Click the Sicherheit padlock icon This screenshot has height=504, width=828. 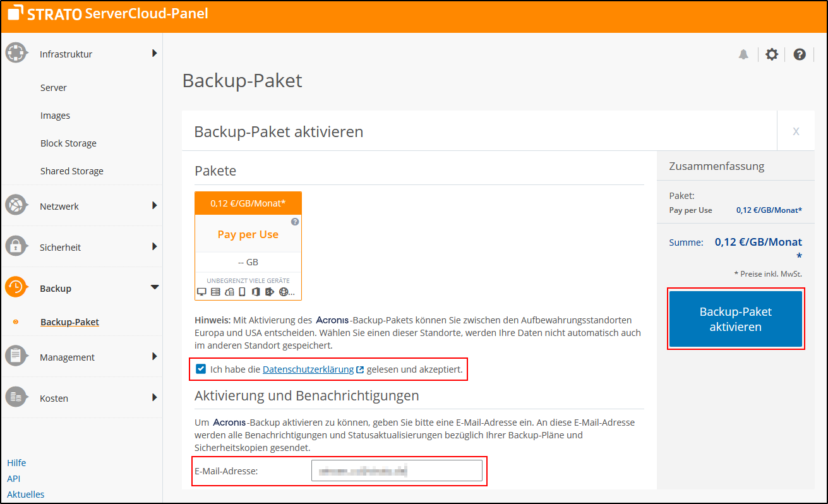point(16,246)
